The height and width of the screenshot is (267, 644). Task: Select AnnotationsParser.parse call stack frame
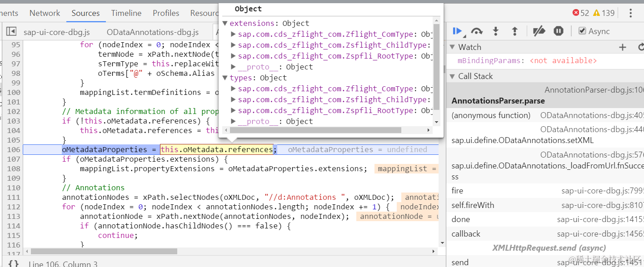pos(545,95)
